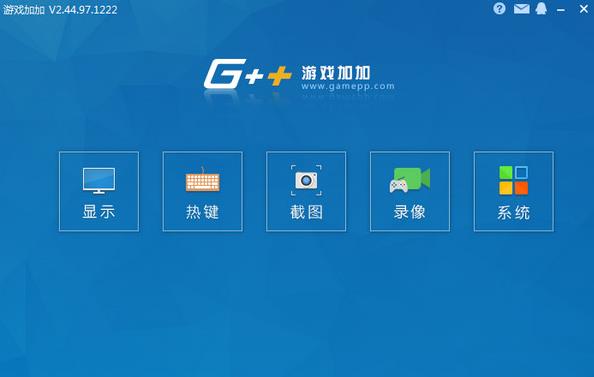Click the 游戏加加 brand text beside the logo
594x377 pixels.
tap(336, 72)
